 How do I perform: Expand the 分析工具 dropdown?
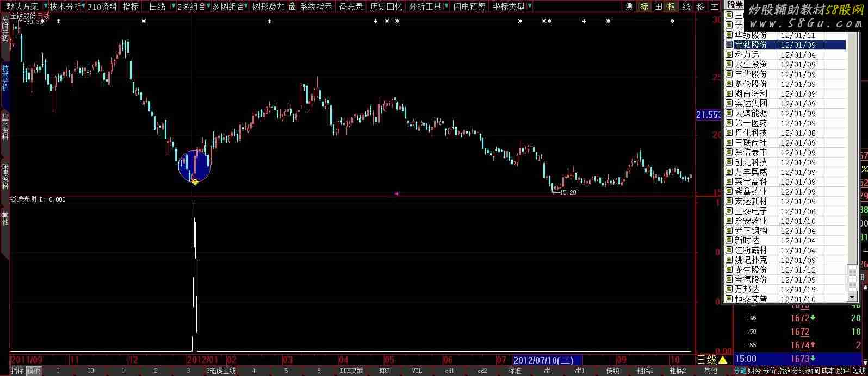tap(429, 7)
